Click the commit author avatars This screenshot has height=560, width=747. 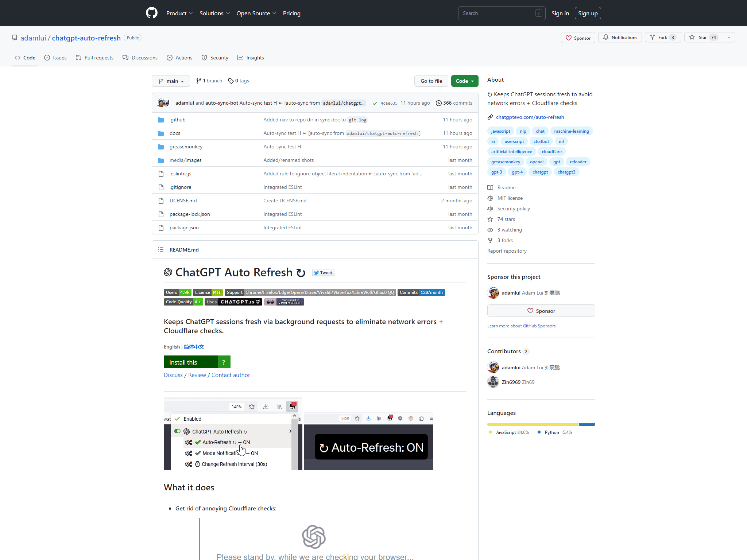[163, 103]
